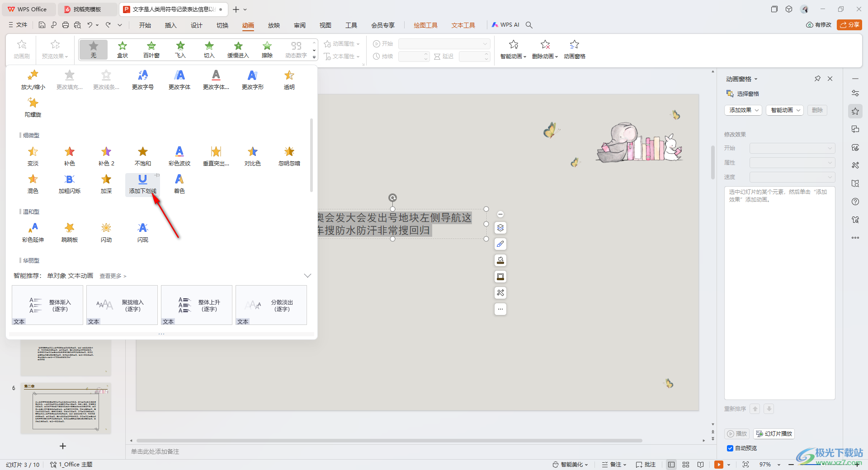Viewport: 868px width, 470px height.
Task: Switch to normal view in status bar
Action: [x=671, y=465]
